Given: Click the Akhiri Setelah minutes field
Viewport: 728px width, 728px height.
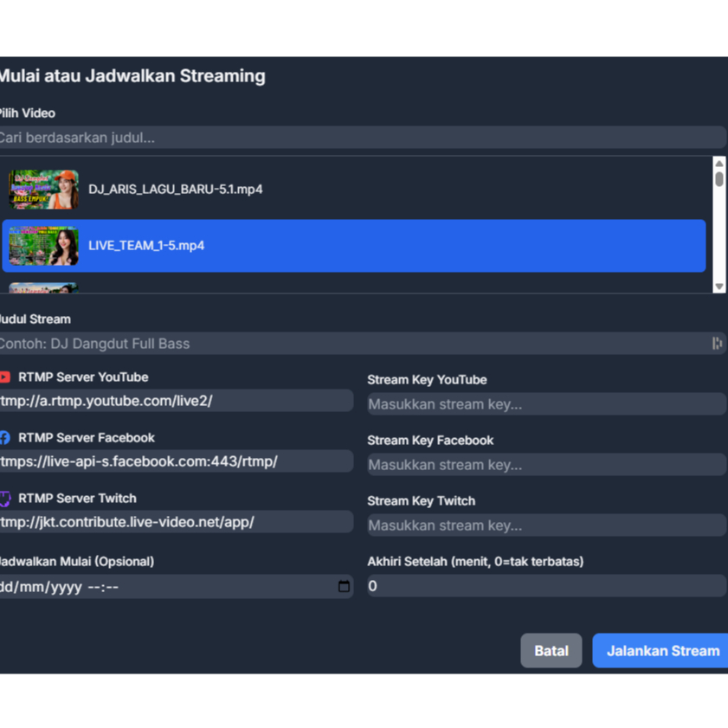Looking at the screenshot, I should (x=545, y=586).
